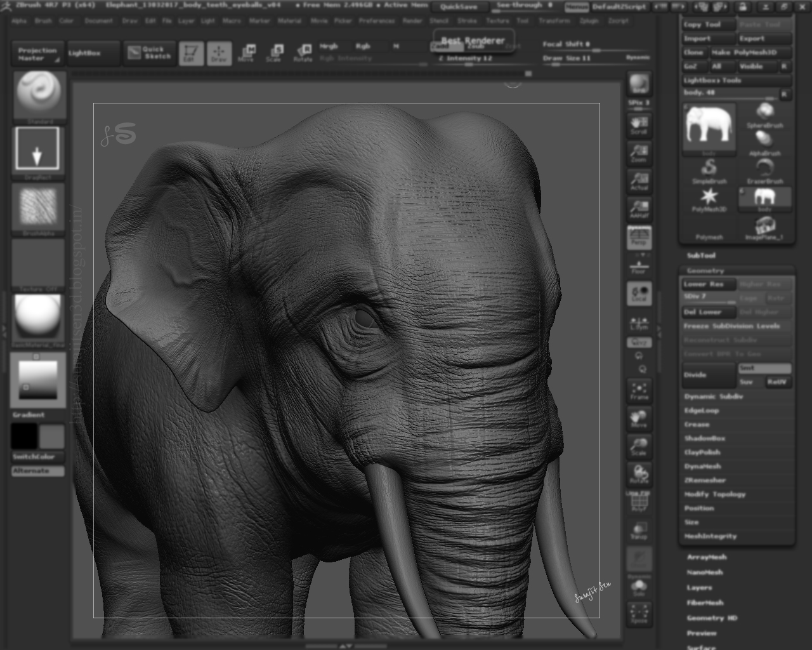Viewport: 812px width, 650px height.
Task: Click the Actual size icon
Action: (639, 182)
